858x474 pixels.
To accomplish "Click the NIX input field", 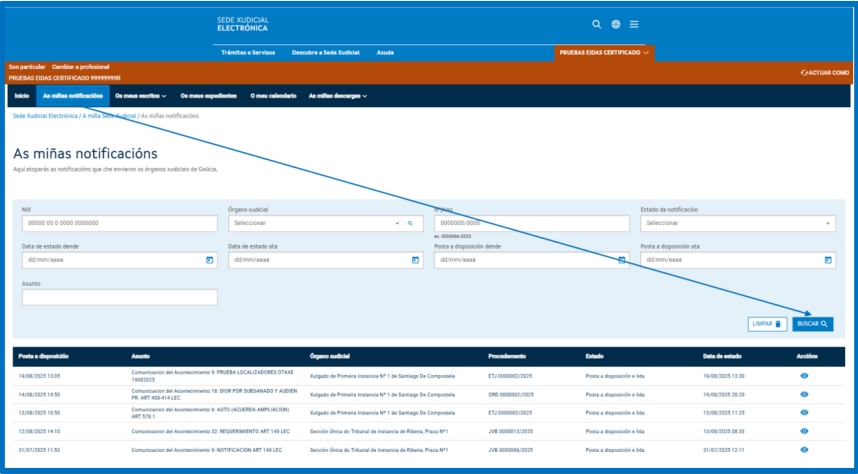I will click(119, 223).
